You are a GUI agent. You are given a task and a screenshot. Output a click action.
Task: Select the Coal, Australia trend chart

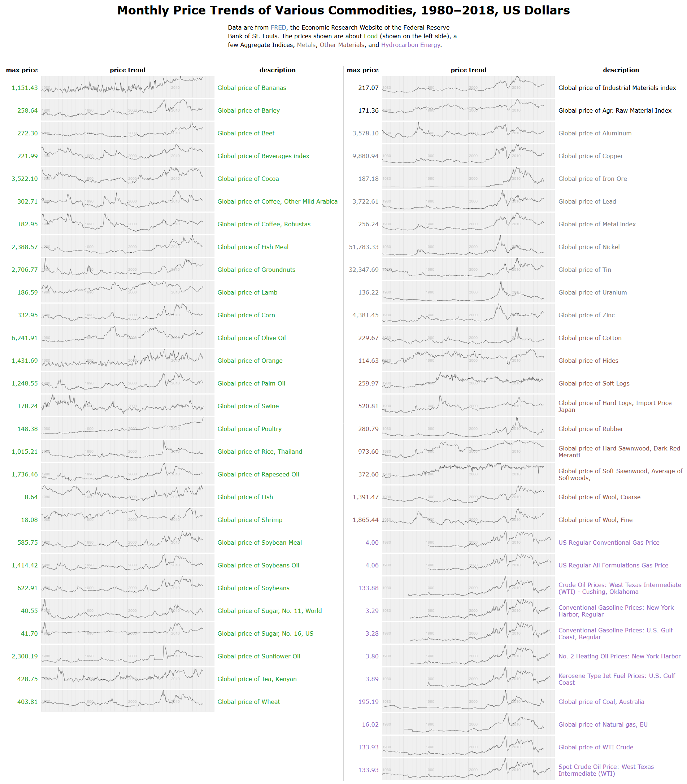[468, 701]
